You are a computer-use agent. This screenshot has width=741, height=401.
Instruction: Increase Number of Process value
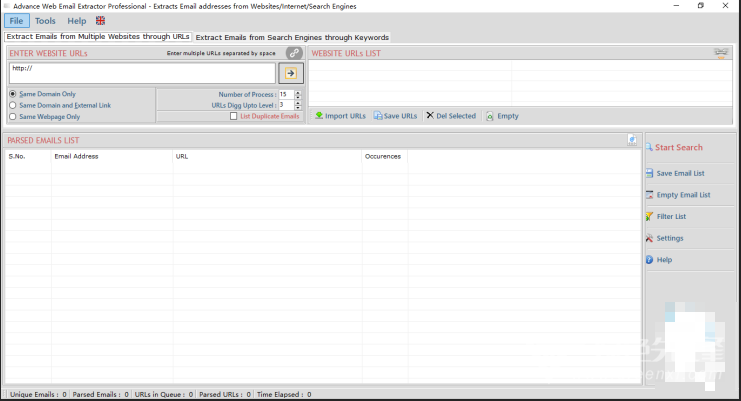298,92
